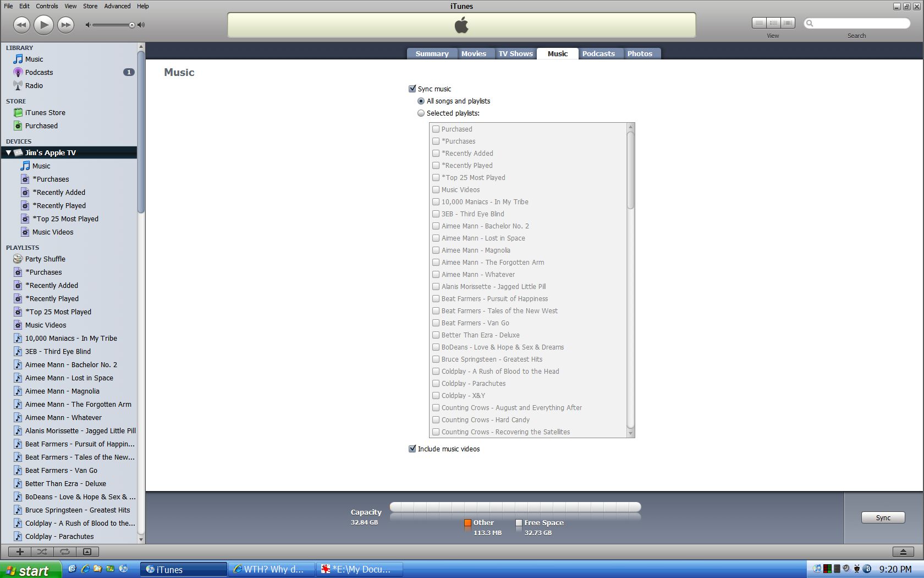Click the eject device button
This screenshot has width=924, height=578.
pyautogui.click(x=903, y=552)
